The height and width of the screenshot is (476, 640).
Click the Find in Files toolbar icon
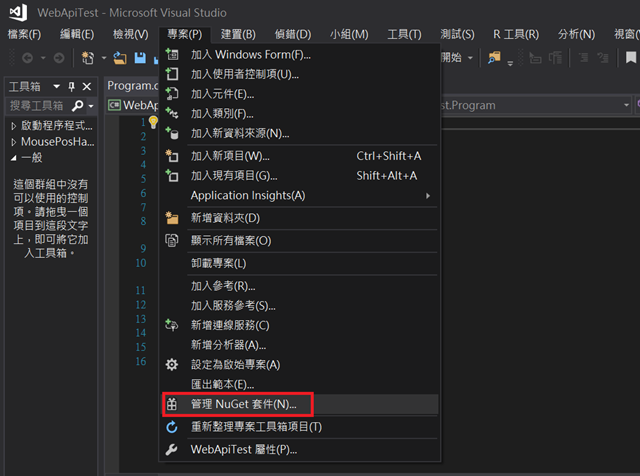pyautogui.click(x=494, y=58)
